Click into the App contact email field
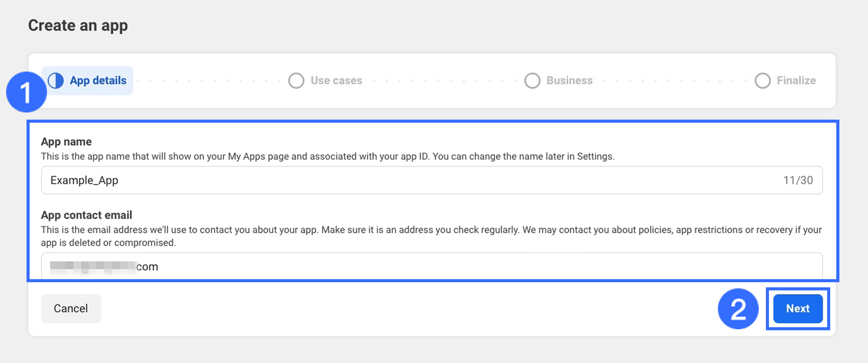 460,266
